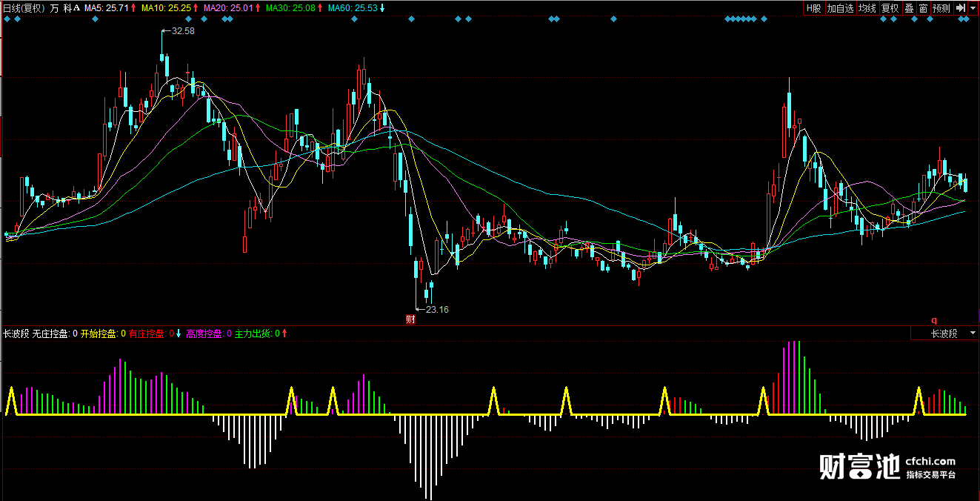Switch to the H股 quote

(x=814, y=8)
